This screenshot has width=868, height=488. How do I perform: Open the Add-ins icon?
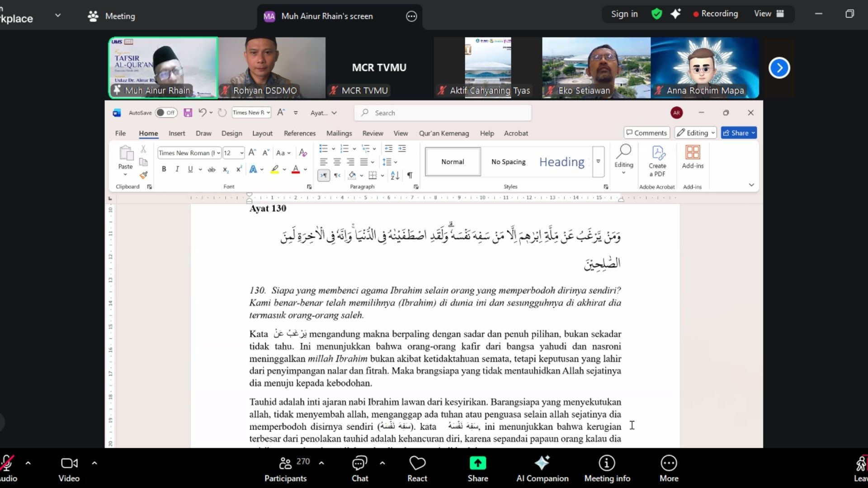click(x=693, y=157)
